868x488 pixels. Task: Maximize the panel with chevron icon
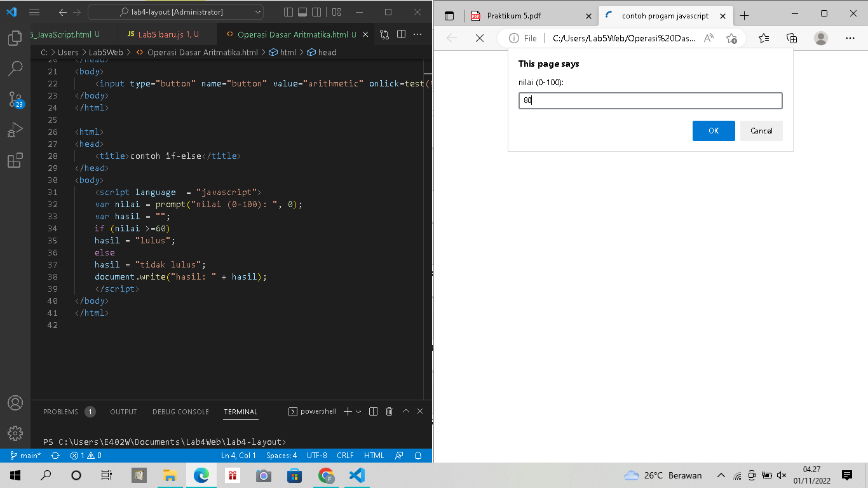405,411
